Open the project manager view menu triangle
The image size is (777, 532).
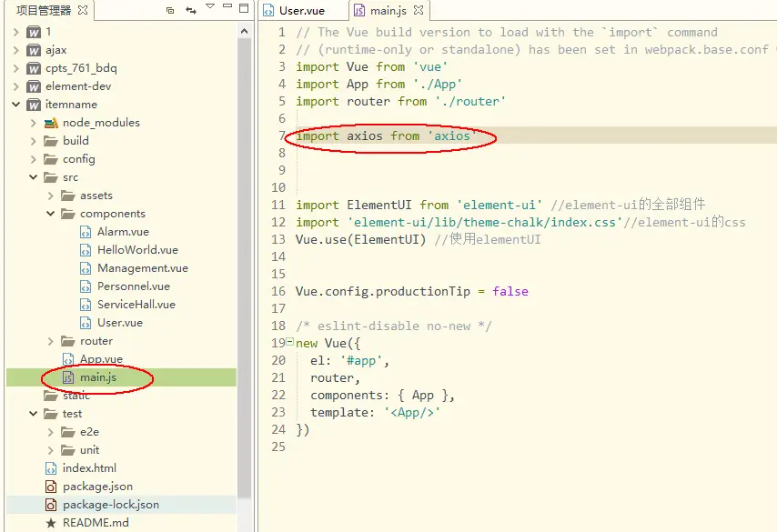click(210, 6)
